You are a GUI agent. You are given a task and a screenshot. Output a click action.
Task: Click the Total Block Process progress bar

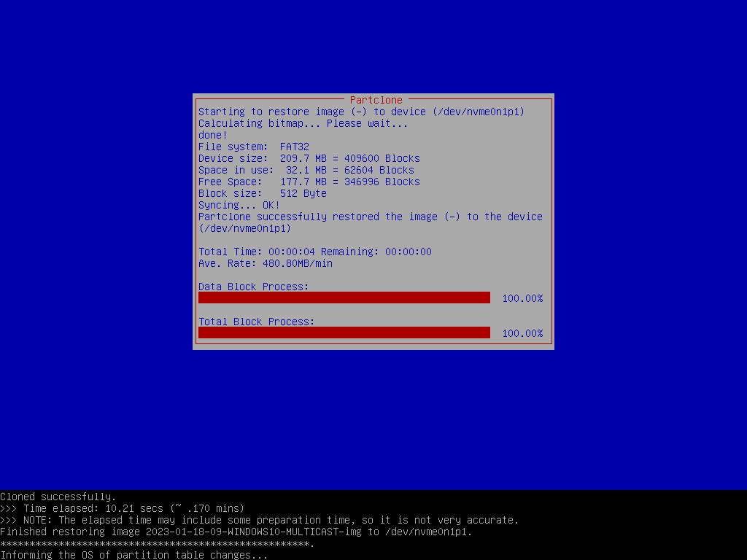(344, 332)
